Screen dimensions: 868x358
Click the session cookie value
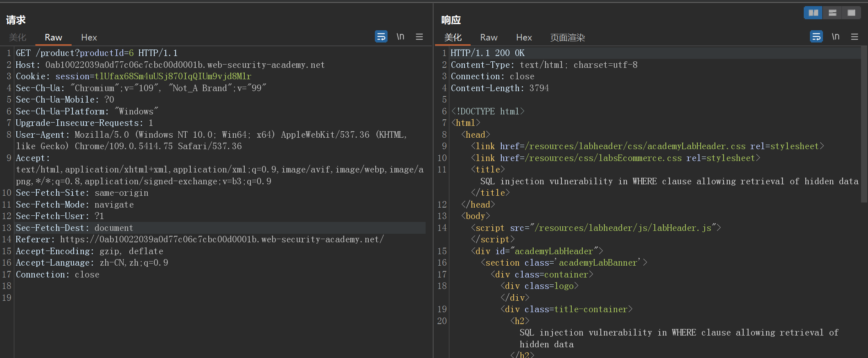tap(173, 76)
